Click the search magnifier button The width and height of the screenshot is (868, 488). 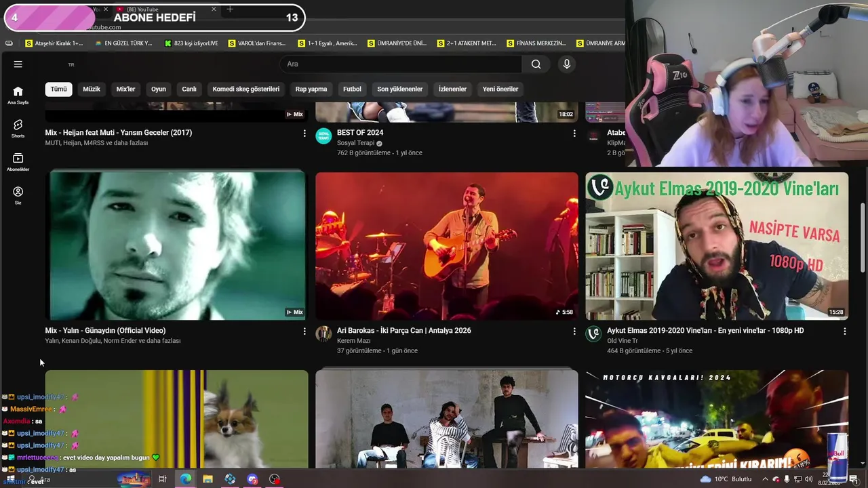coord(536,64)
